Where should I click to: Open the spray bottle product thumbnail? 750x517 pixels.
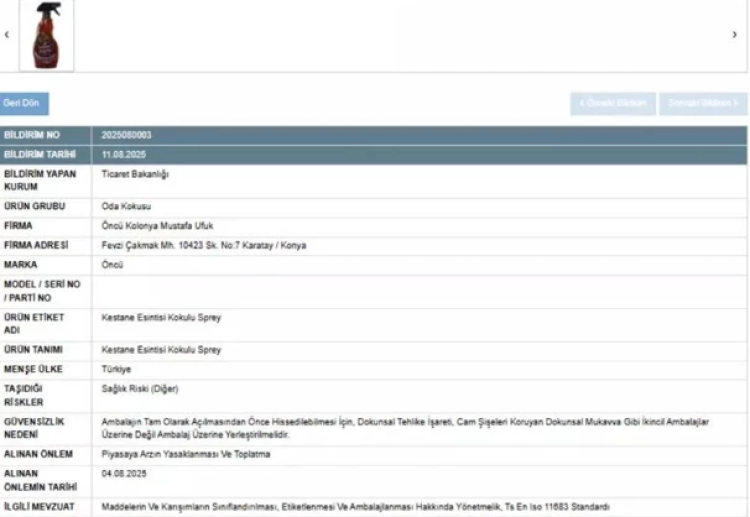(47, 35)
